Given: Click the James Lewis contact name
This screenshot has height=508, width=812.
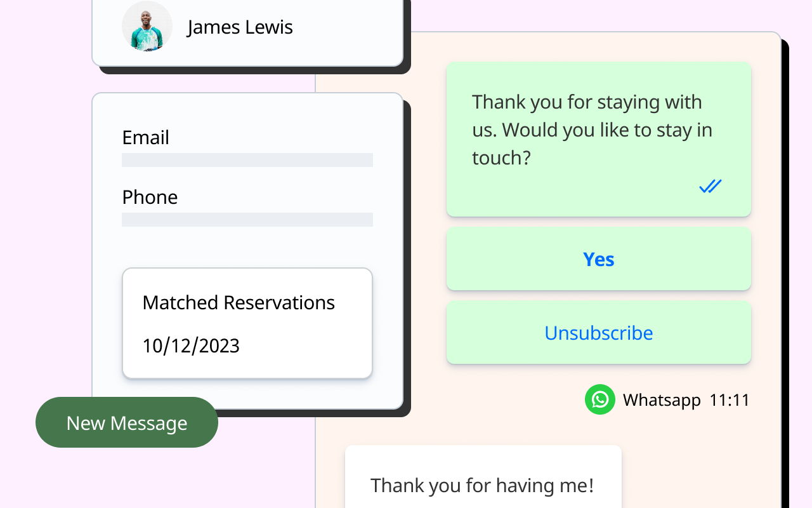Looking at the screenshot, I should pyautogui.click(x=240, y=27).
